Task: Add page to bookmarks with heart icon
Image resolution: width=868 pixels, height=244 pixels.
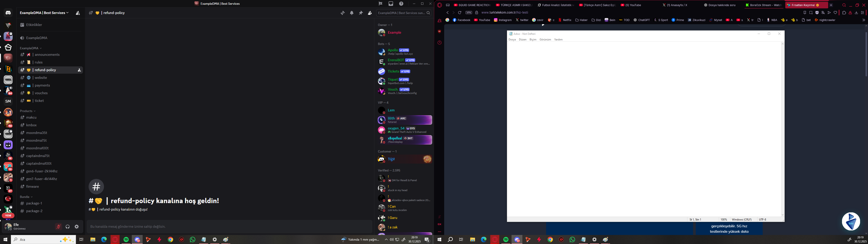Action: point(835,12)
